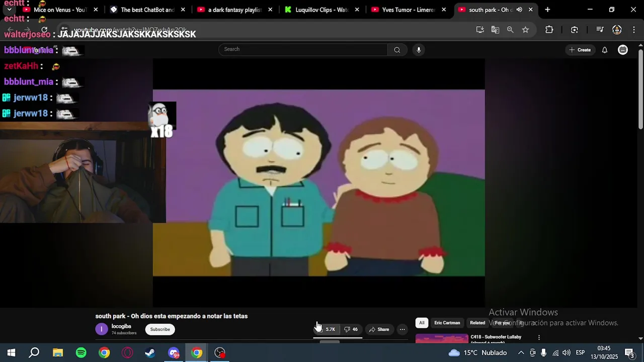Switch the ESP input language
Screen dimensions: 644x362
[x=580, y=353]
